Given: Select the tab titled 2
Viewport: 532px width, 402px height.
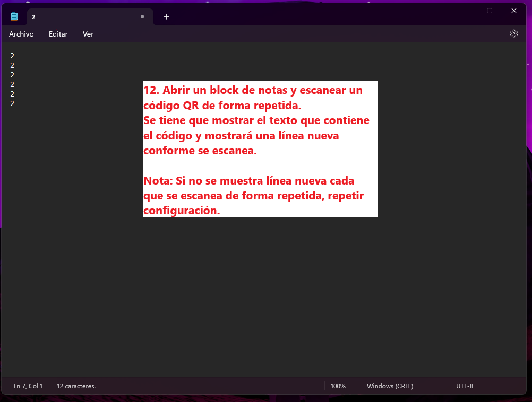Looking at the screenshot, I should coord(80,17).
